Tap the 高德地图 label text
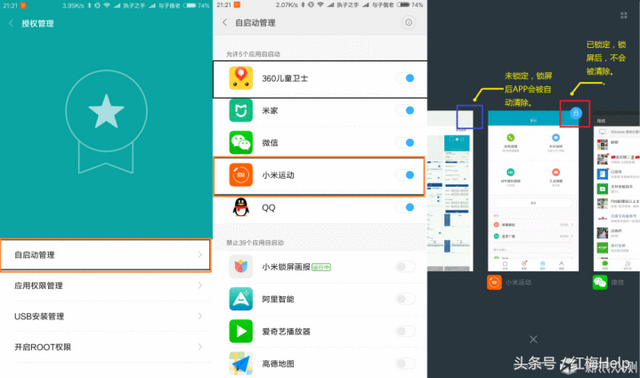Image resolution: width=640 pixels, height=378 pixels. click(278, 364)
